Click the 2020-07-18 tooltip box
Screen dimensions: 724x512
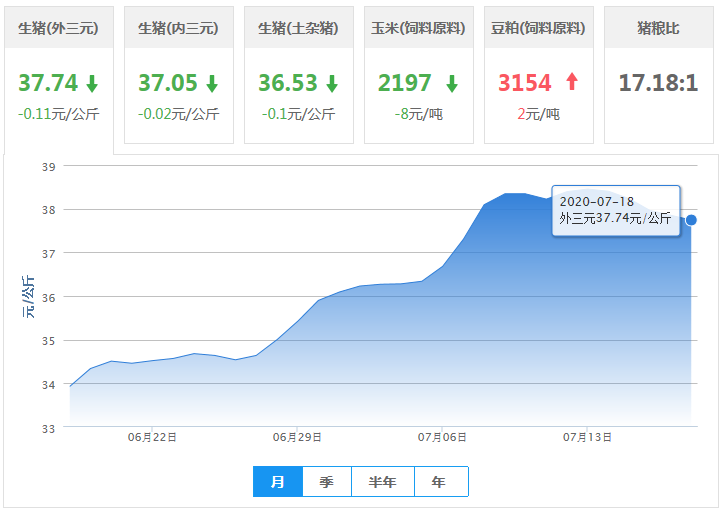[615, 210]
